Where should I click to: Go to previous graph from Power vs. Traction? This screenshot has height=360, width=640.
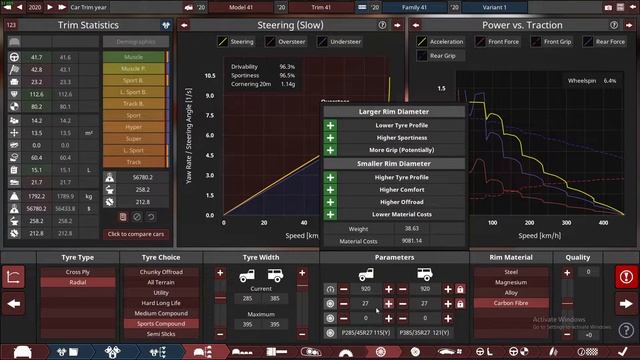[x=416, y=25]
